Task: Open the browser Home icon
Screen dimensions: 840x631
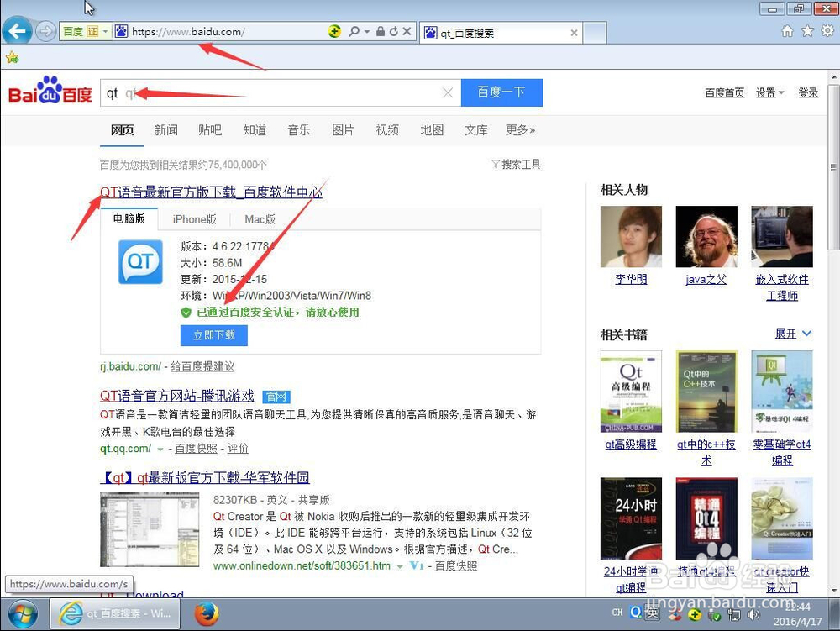Action: [787, 31]
